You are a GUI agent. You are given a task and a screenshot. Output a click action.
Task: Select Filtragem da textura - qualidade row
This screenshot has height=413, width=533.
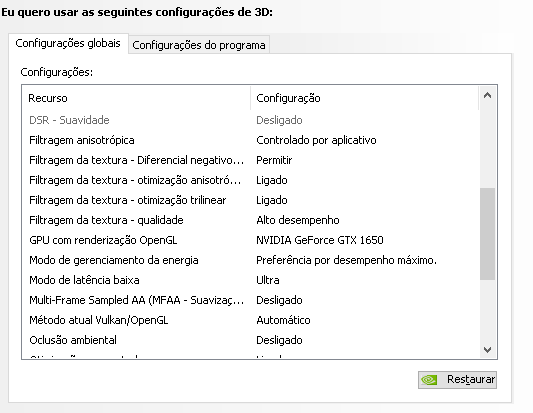251,220
